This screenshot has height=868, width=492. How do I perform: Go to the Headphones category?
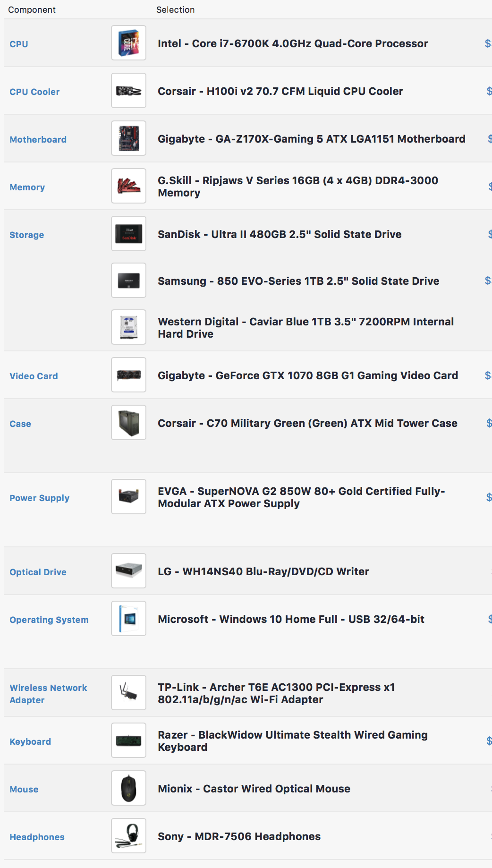click(37, 837)
